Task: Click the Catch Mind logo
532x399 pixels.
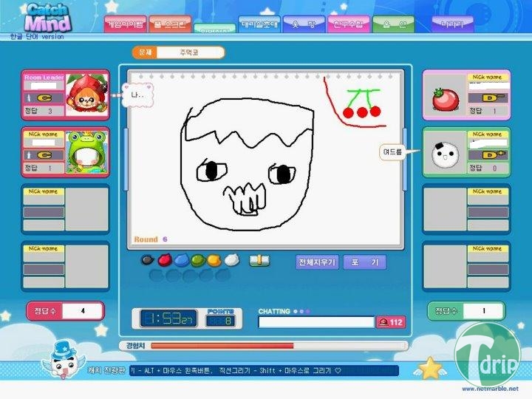Action: click(x=48, y=18)
